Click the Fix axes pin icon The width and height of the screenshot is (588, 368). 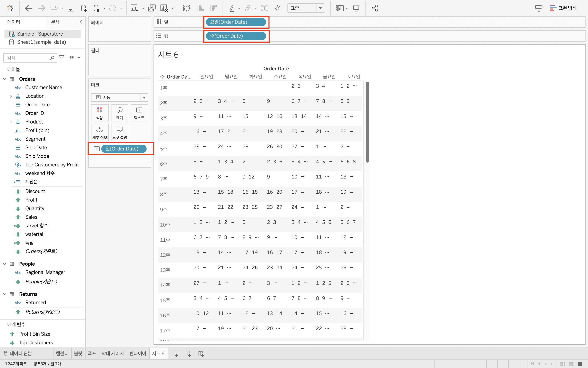[277, 8]
